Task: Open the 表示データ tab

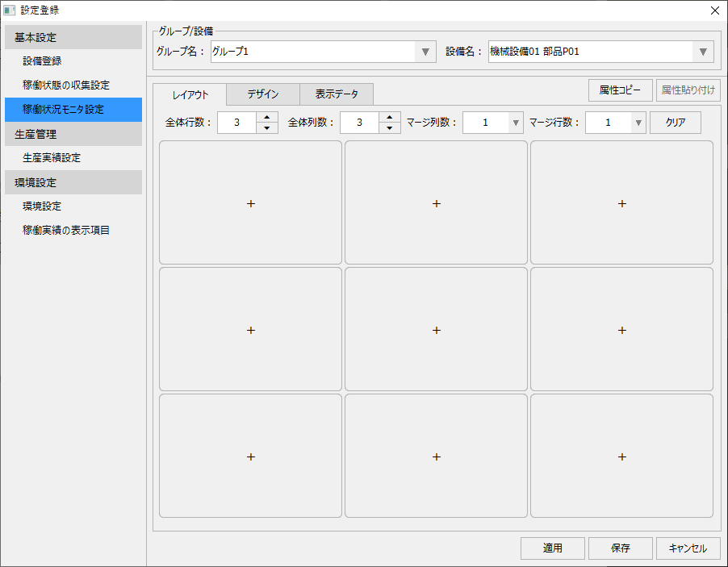Action: tap(337, 94)
